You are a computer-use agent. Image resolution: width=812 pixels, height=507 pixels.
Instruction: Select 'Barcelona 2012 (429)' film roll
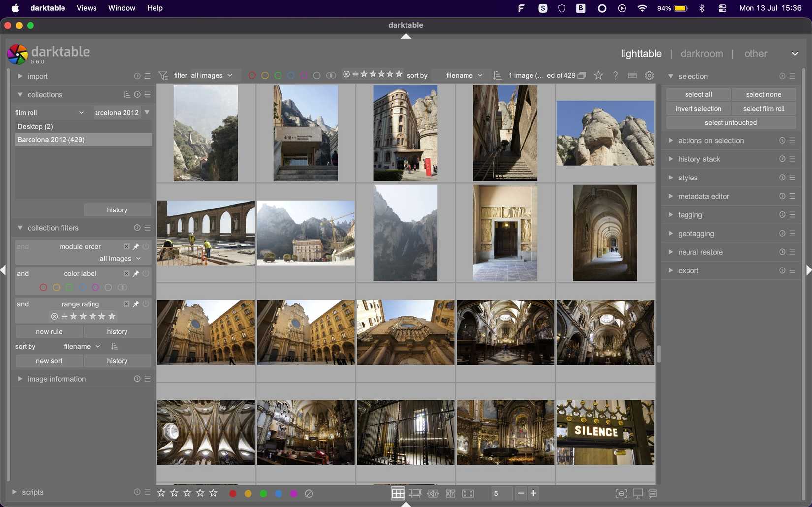point(83,140)
